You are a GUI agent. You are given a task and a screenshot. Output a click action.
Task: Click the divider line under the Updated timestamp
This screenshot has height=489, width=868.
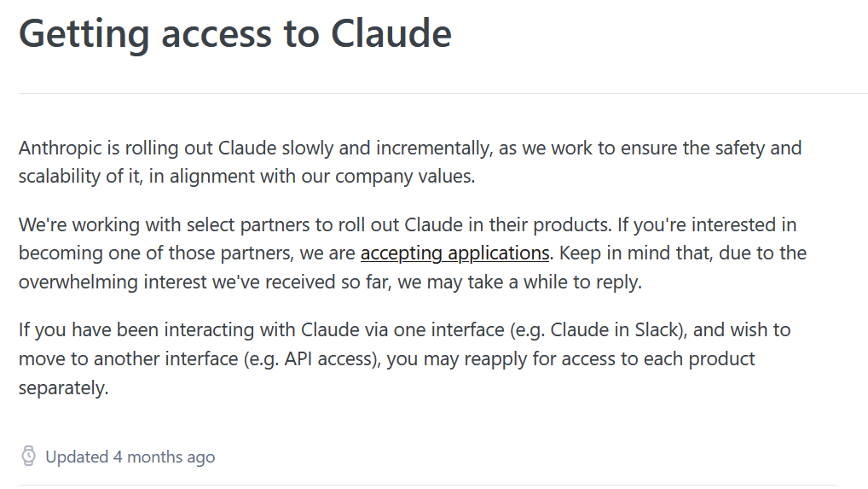(428, 486)
